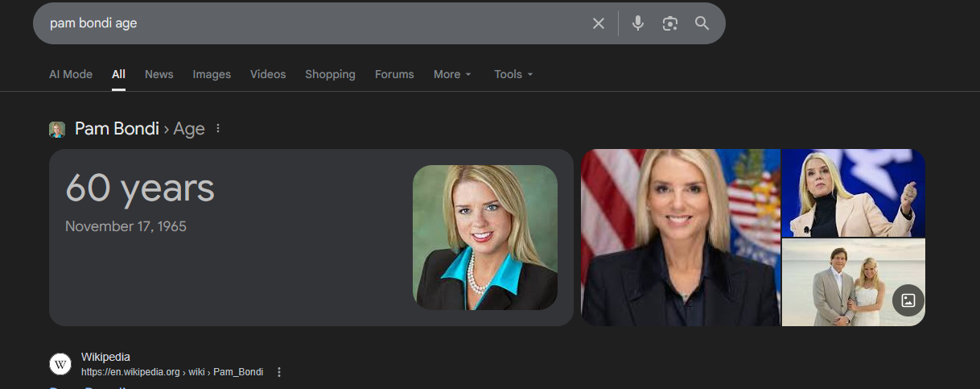This screenshot has height=389, width=980.
Task: Click the Pam Bondi heading link
Action: (x=117, y=129)
